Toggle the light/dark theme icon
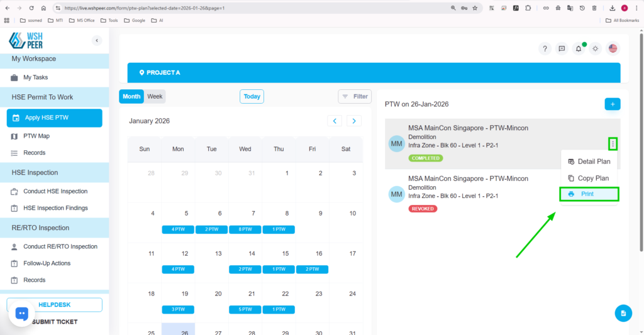This screenshot has width=644, height=335. point(596,48)
